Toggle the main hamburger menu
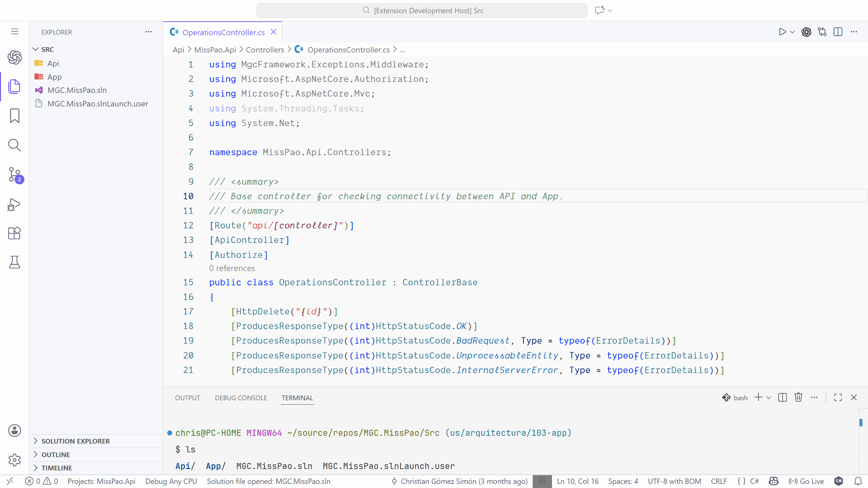 (x=15, y=32)
